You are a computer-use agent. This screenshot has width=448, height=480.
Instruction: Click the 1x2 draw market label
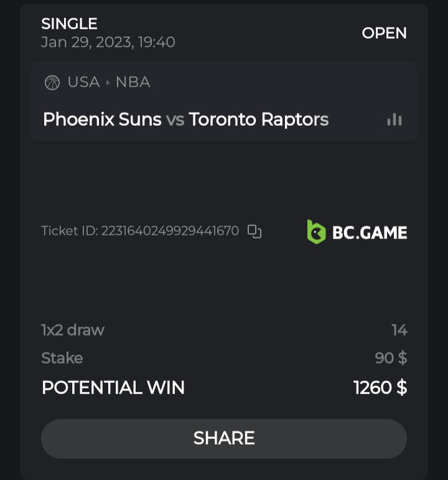pos(73,330)
